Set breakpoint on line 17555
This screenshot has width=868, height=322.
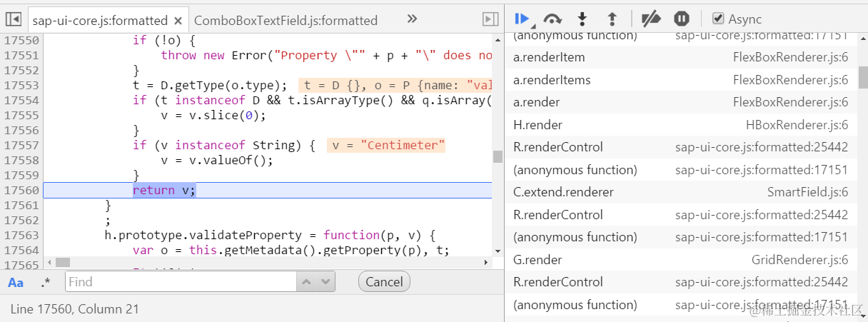pyautogui.click(x=21, y=115)
